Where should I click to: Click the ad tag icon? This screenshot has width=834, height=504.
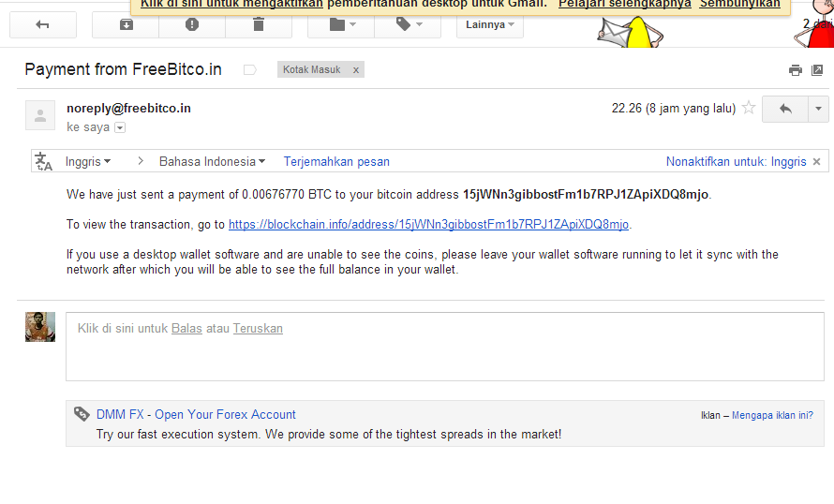pos(82,414)
